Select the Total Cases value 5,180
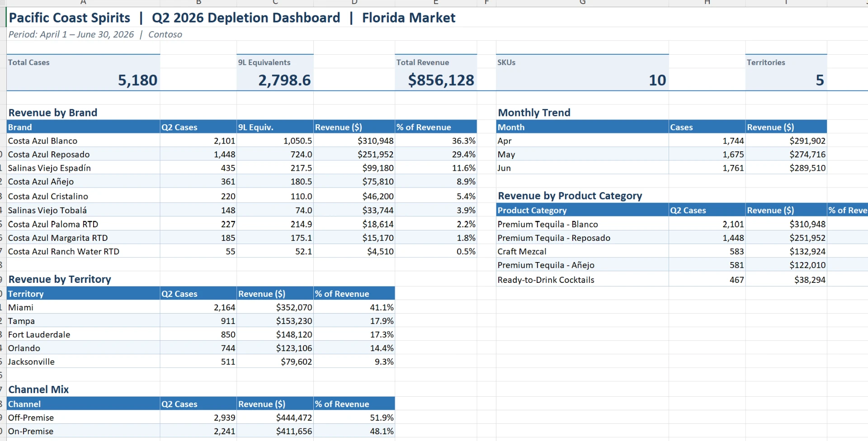868x441 pixels. click(x=83, y=80)
